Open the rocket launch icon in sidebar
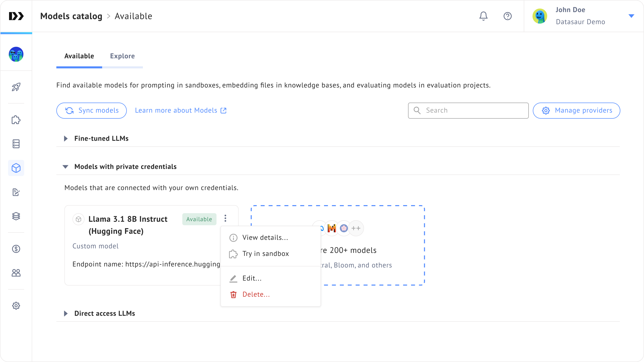 (x=16, y=87)
